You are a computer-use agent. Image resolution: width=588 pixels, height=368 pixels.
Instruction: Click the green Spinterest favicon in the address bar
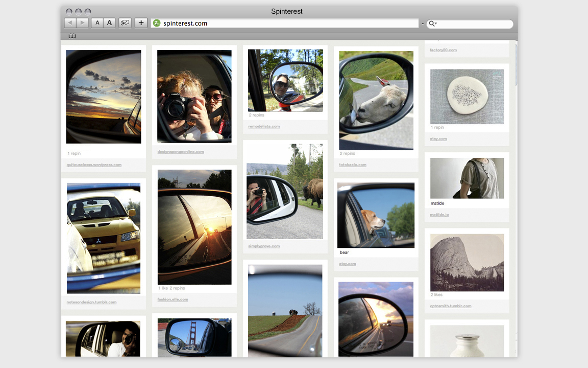157,24
